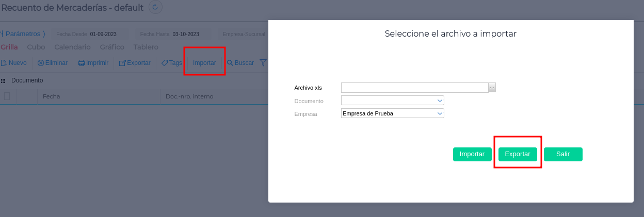Click the file browse ellipsis button
The height and width of the screenshot is (217, 644).
coord(492,88)
